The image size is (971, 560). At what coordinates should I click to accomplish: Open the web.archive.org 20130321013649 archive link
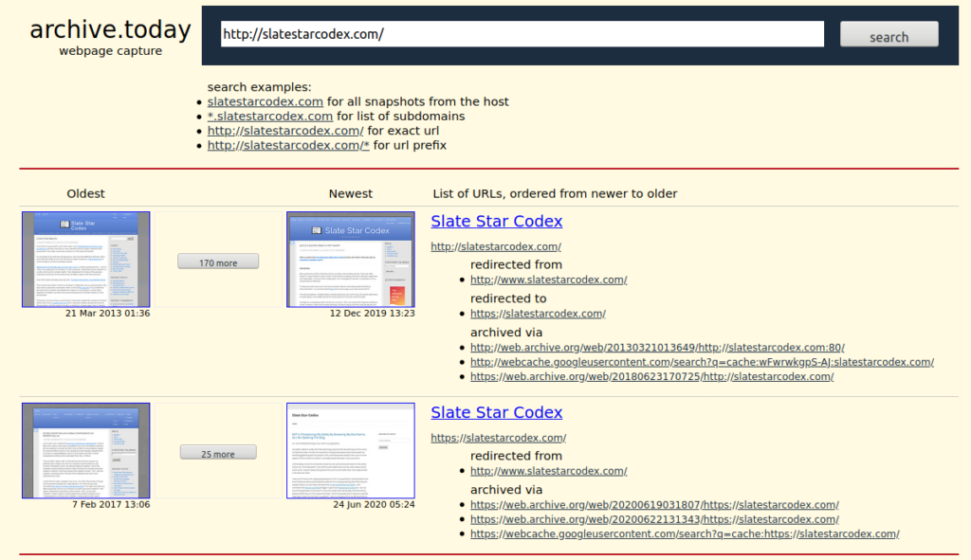[x=658, y=347]
